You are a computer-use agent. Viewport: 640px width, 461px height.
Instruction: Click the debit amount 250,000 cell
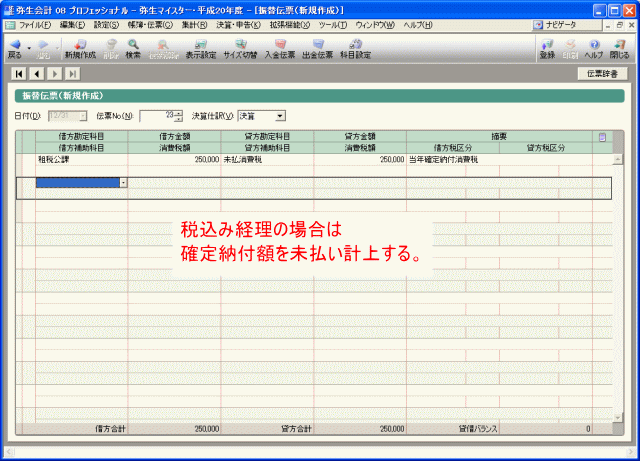tap(174, 160)
